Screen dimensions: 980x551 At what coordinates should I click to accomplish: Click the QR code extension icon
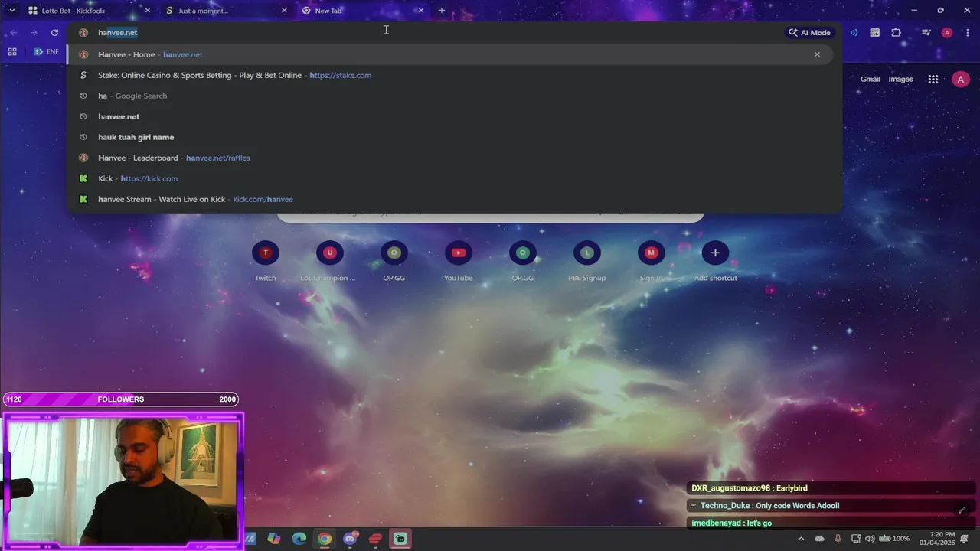click(874, 32)
